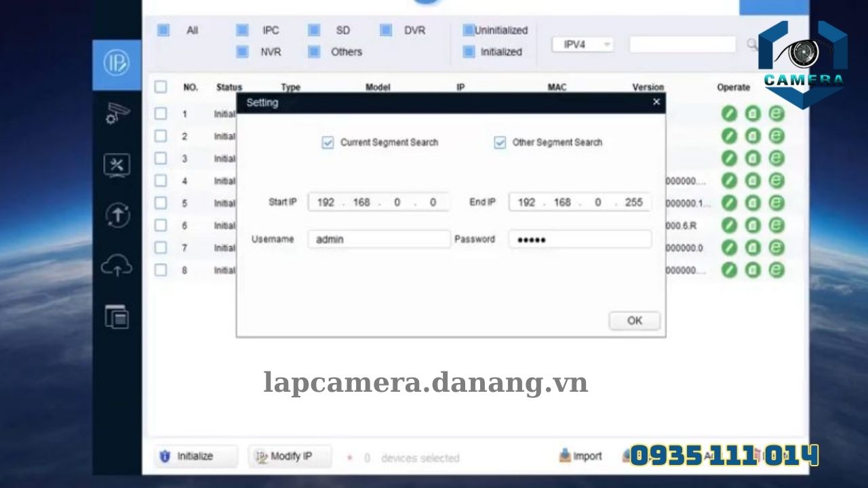Open the system tools sidebar icon

[x=117, y=165]
